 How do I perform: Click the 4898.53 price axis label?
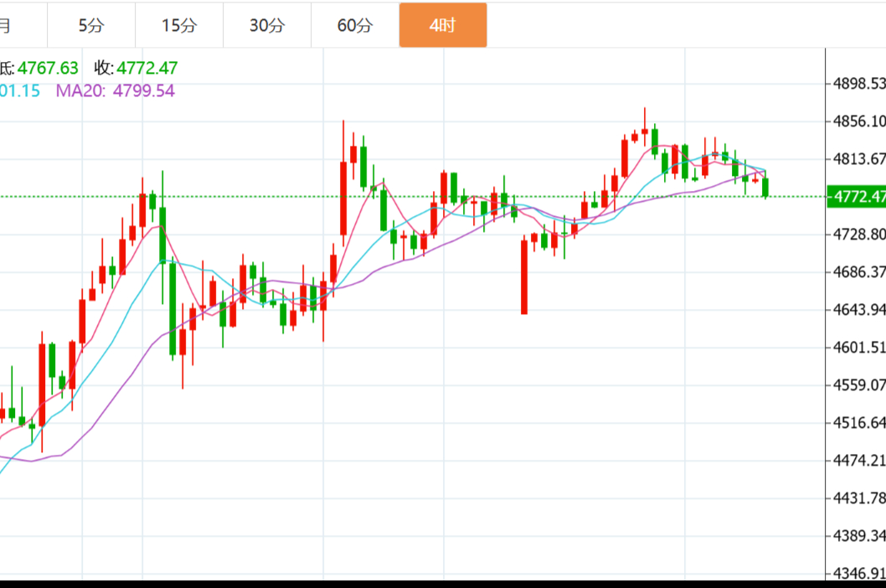pyautogui.click(x=859, y=84)
